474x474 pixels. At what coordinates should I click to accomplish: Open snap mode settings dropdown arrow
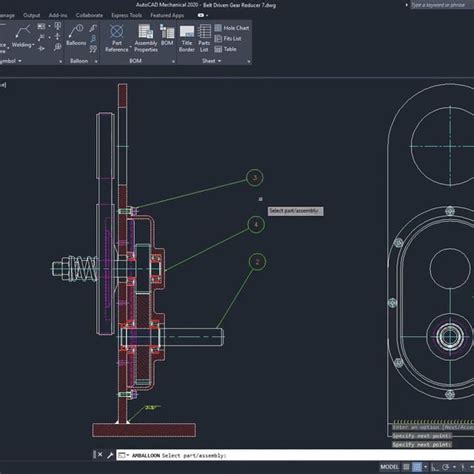click(x=425, y=467)
